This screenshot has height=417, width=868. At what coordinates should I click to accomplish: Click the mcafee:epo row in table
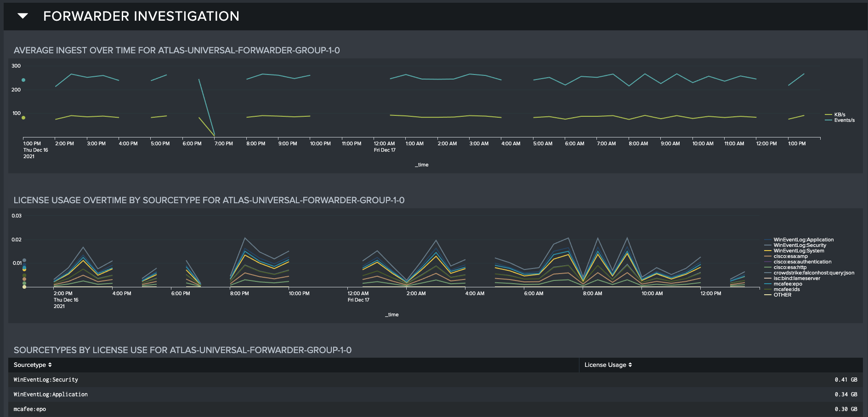[30, 409]
